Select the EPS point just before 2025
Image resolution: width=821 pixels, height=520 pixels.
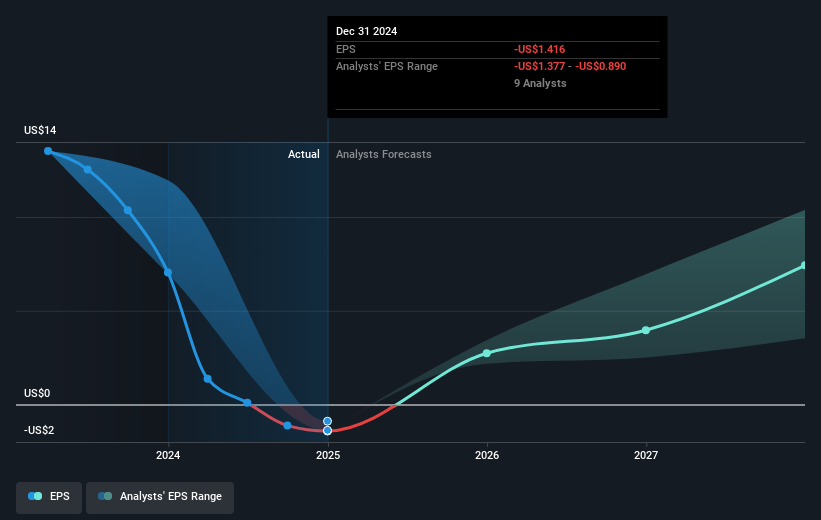click(x=287, y=425)
